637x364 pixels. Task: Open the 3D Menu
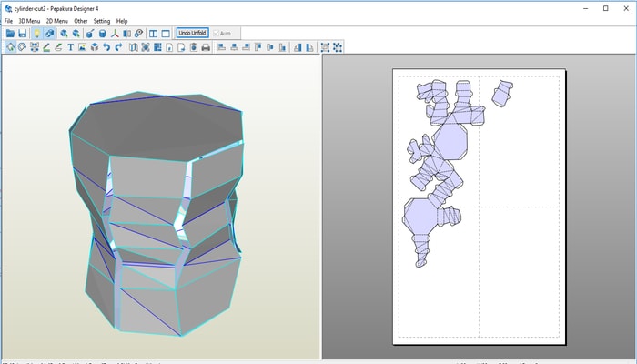pos(29,20)
